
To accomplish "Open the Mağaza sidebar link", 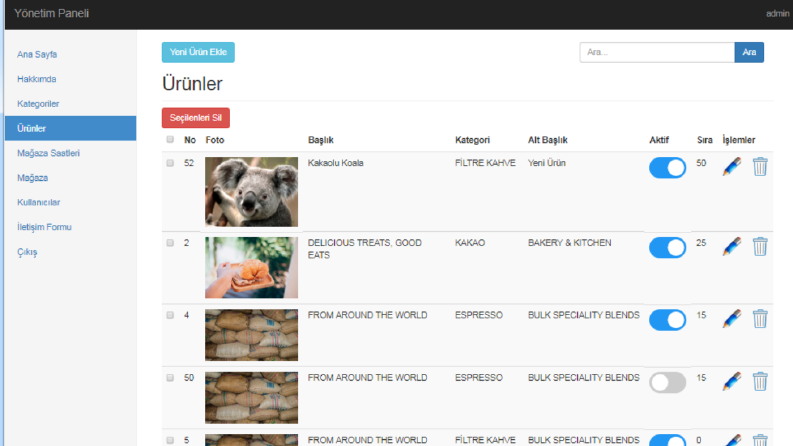I will coord(32,178).
